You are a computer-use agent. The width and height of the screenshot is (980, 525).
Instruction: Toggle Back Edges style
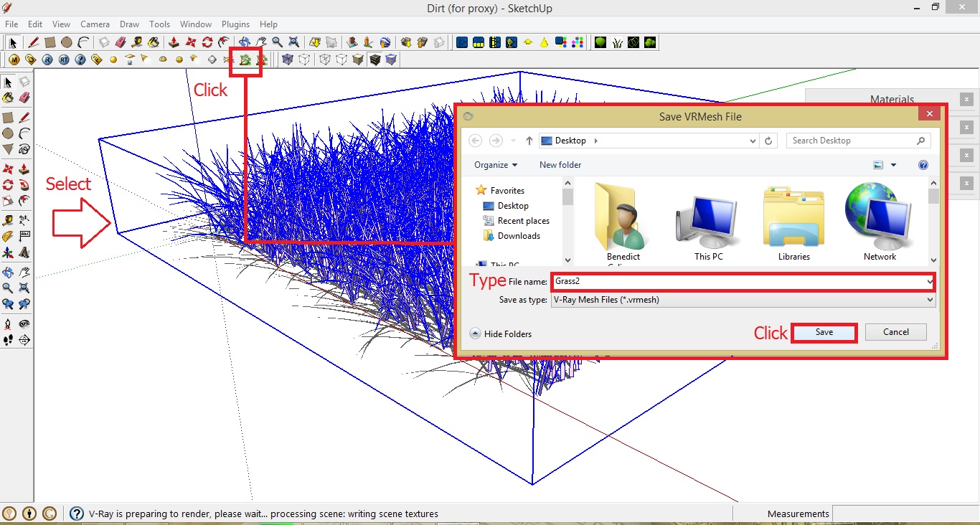304,60
